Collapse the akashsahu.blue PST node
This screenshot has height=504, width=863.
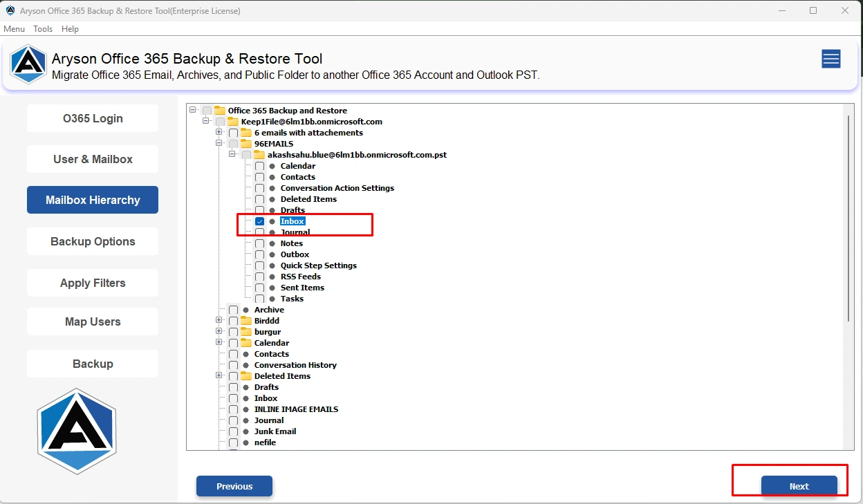232,154
